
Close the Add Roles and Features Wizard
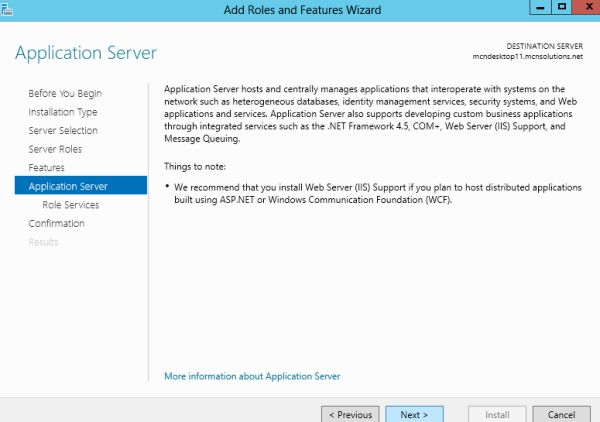[x=587, y=8]
